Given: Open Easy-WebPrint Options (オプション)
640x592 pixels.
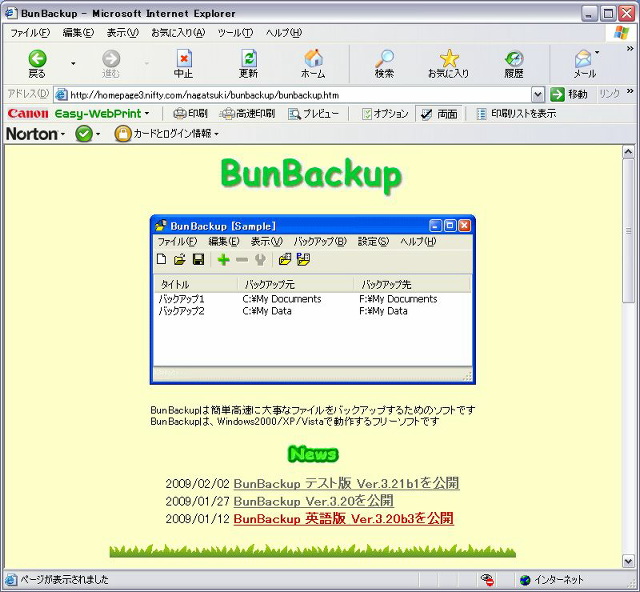Looking at the screenshot, I should pyautogui.click(x=385, y=114).
